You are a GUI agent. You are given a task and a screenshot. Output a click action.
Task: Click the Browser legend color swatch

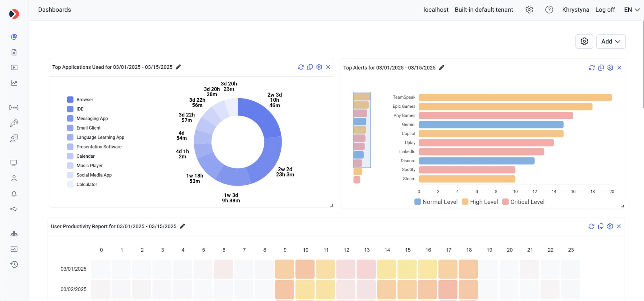(70, 100)
